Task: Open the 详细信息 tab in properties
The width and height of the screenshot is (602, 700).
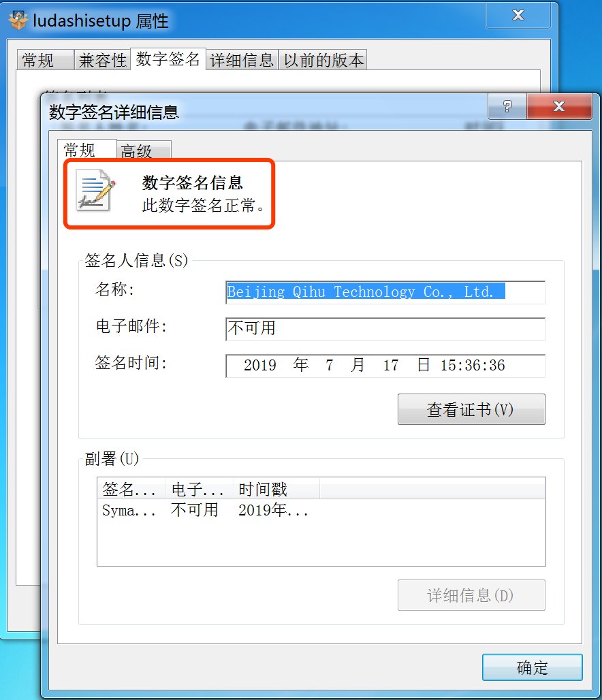Action: click(x=242, y=60)
